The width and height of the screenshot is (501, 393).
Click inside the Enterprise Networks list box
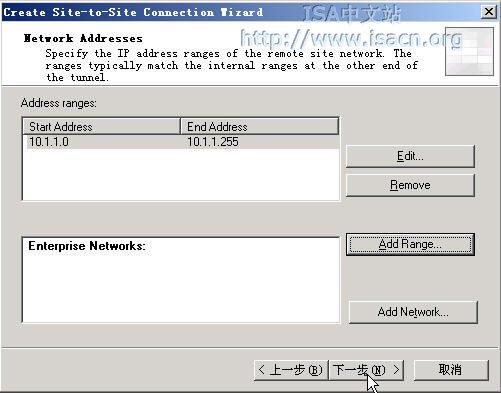[x=181, y=287]
